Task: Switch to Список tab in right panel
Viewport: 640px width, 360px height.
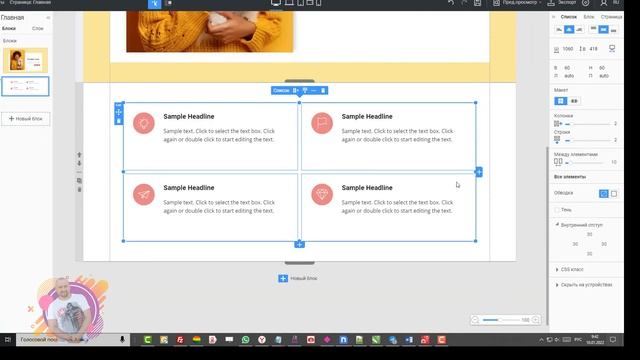Action: pos(569,17)
